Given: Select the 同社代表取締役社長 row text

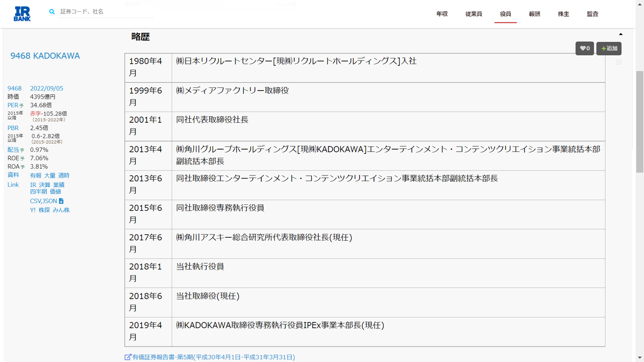Looking at the screenshot, I should (x=212, y=120).
